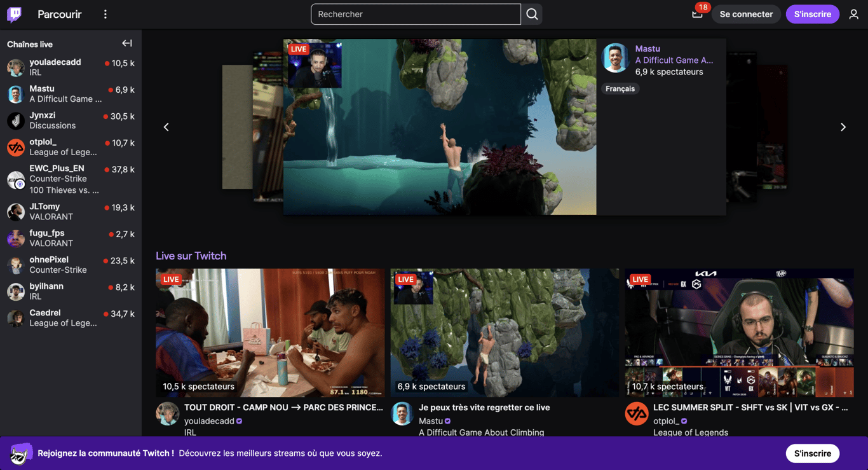Open LEC SUMMER SPLIT stream title
This screenshot has width=868, height=470.
[x=750, y=408]
